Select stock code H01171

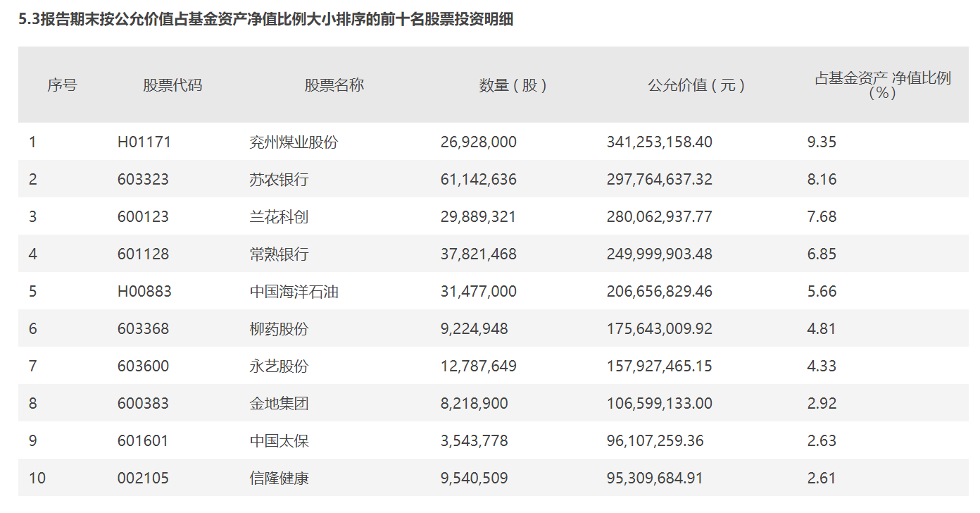(x=144, y=142)
